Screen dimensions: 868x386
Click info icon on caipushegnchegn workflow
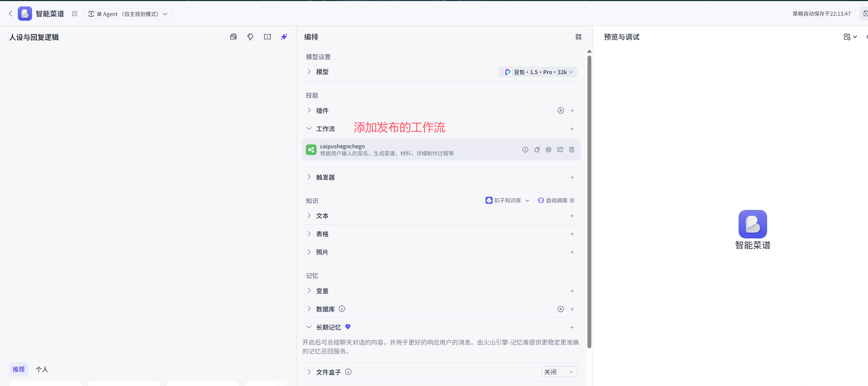(525, 150)
